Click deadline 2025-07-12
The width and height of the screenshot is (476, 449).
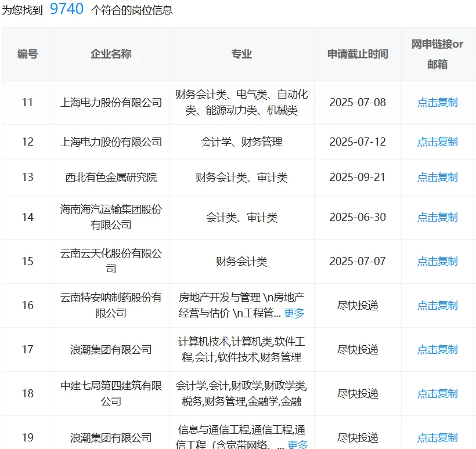point(358,142)
